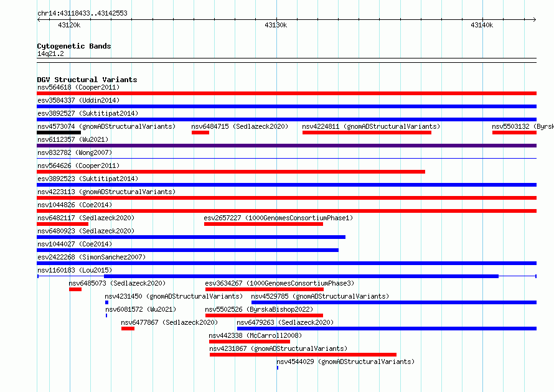Click the nsv4544029 gnomAD variant label
554x392 pixels.
point(345,362)
